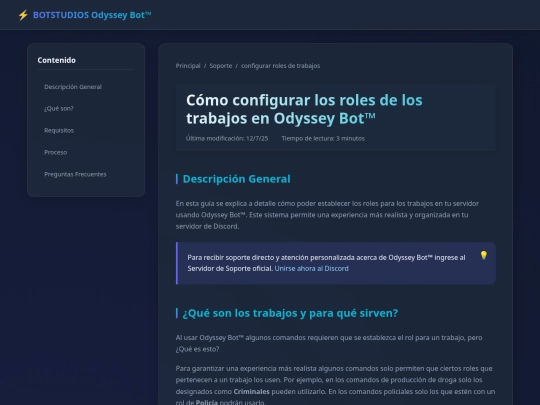The image size is (540, 405).
Task: Jump to ¿Qué son? section in sidebar
Action: point(59,108)
